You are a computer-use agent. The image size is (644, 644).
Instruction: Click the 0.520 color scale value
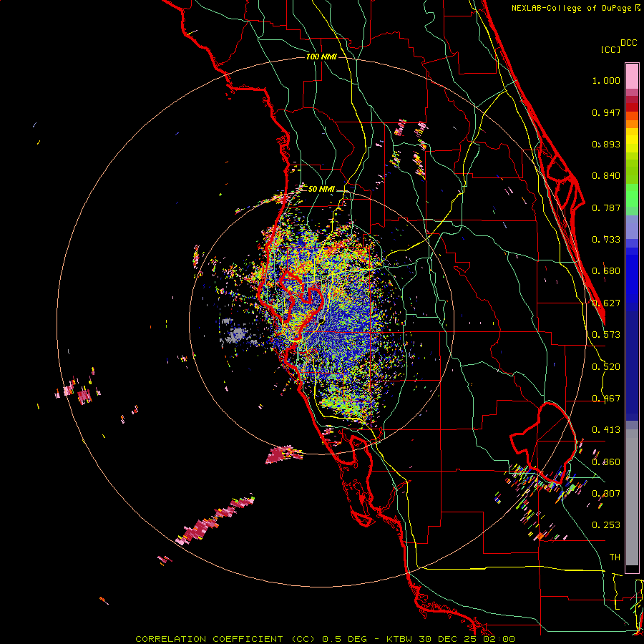[606, 367]
